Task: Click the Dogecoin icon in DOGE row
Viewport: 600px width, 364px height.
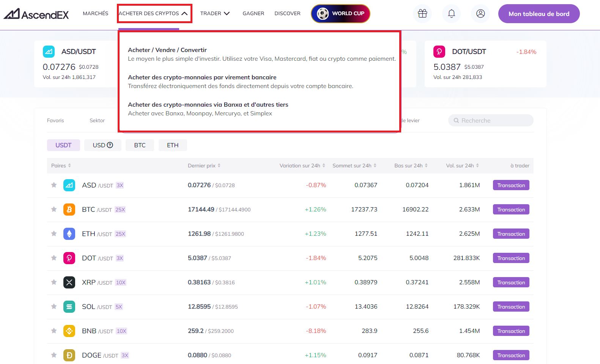Action: 69,355
